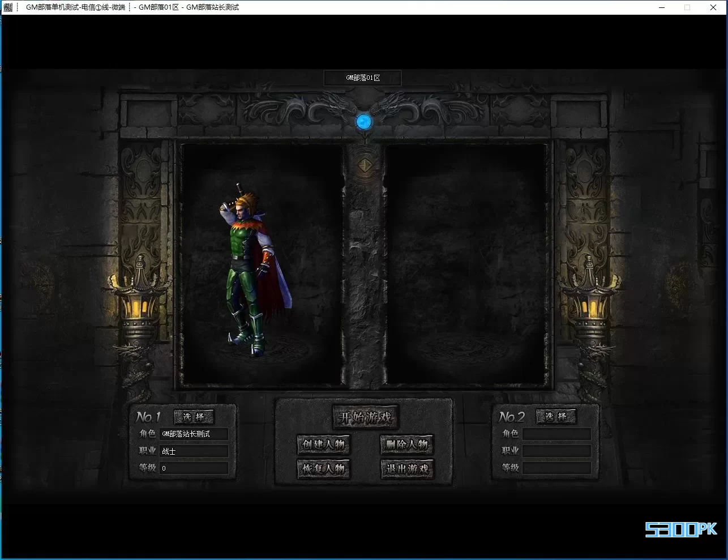Click 删除人物 to delete the character
Viewport: 728px width, 560px height.
point(406,444)
